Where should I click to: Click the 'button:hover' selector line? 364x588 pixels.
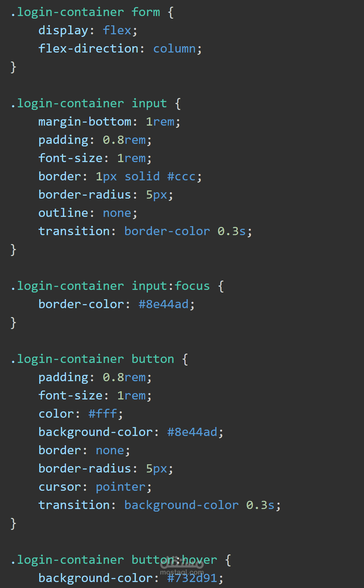coord(121,560)
